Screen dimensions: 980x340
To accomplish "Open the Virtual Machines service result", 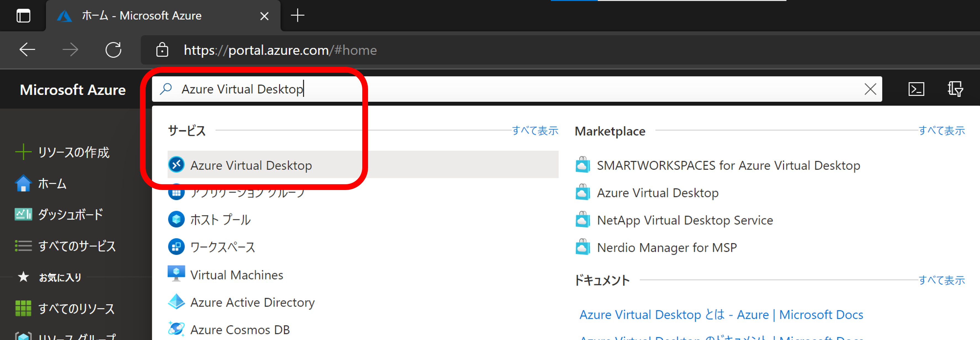I will [236, 275].
